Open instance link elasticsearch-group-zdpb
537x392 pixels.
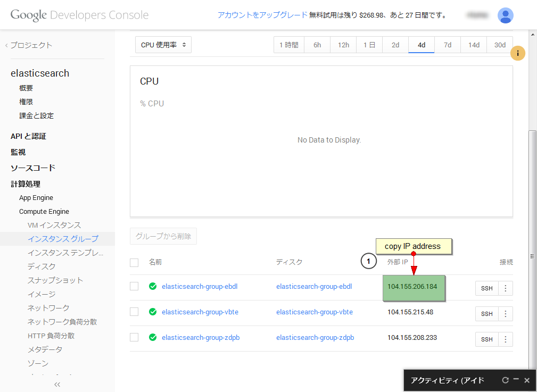[x=201, y=338]
